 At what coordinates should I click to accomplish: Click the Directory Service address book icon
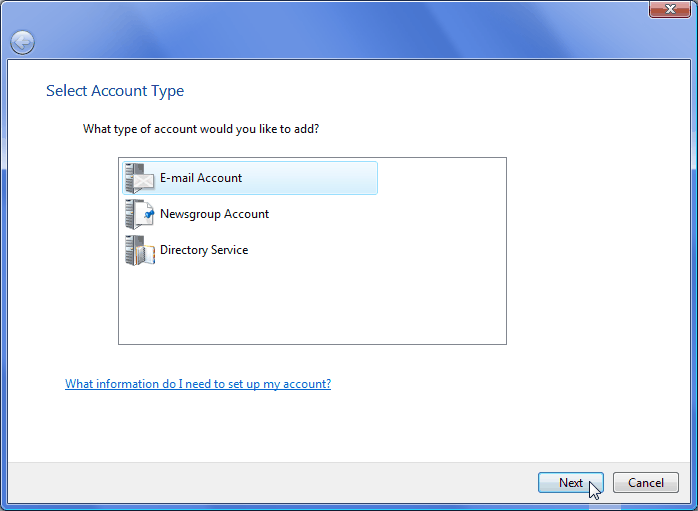(x=140, y=250)
